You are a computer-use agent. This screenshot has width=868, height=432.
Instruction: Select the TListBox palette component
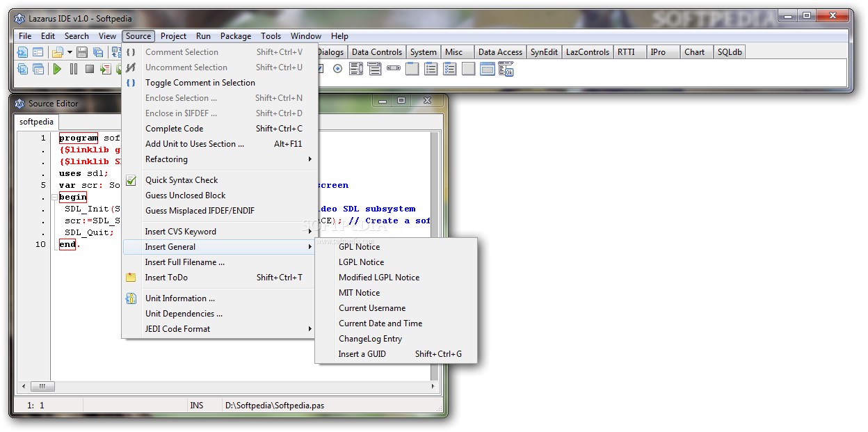click(357, 69)
